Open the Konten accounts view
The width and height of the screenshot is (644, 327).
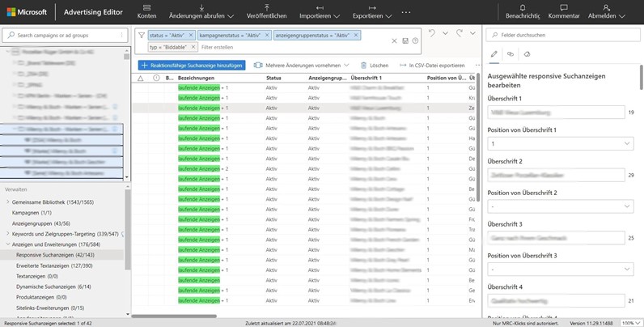pos(146,12)
